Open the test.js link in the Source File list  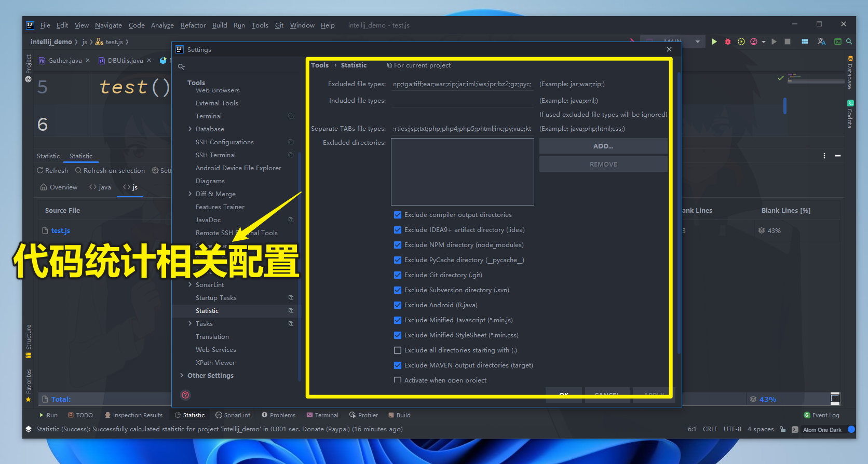(61, 231)
